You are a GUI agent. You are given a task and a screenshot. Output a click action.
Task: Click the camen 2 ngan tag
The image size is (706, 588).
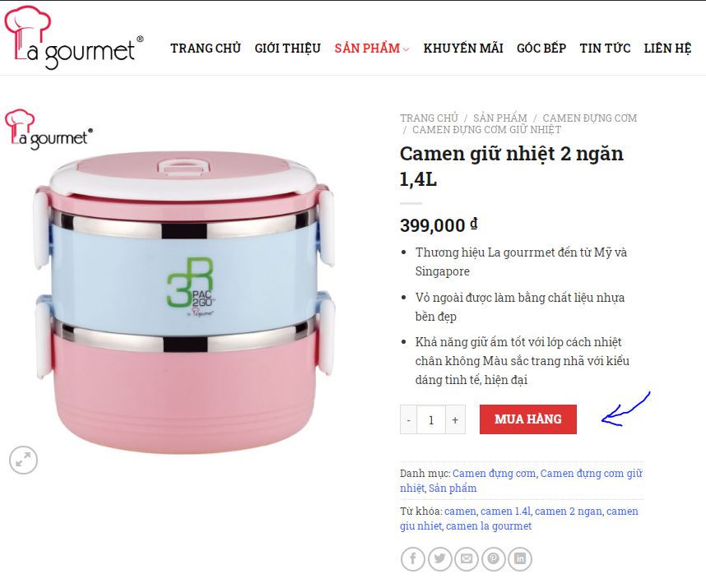(569, 512)
